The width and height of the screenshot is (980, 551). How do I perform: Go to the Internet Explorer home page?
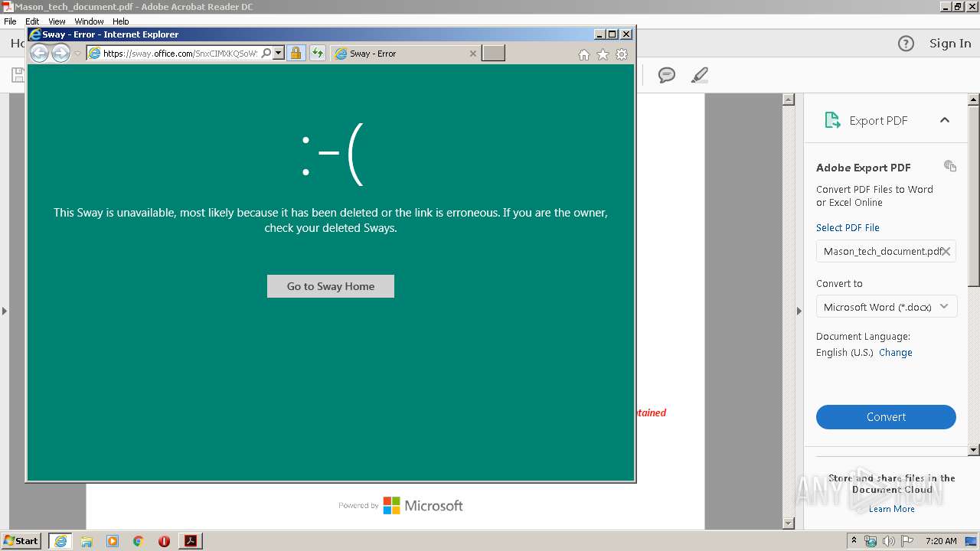pos(584,54)
